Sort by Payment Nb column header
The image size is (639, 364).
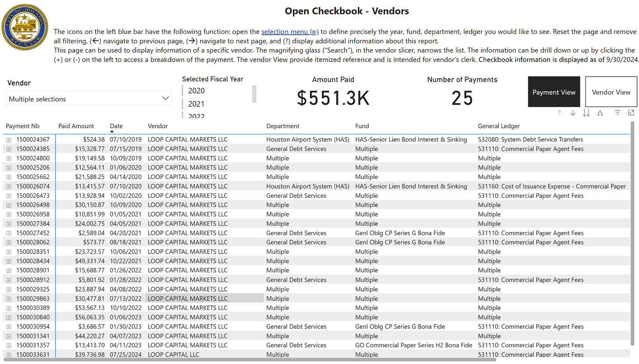coord(22,126)
